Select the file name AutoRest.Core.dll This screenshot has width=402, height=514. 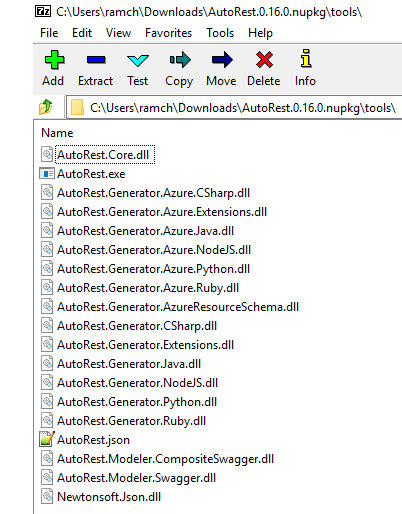coord(103,155)
